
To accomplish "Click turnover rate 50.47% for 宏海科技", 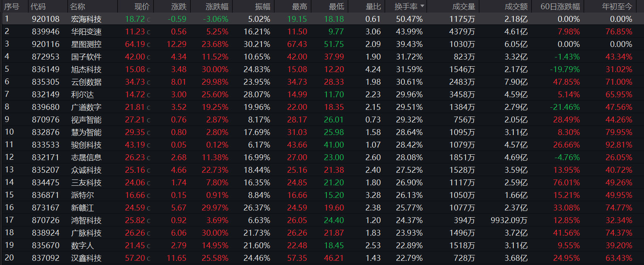I will tap(409, 19).
